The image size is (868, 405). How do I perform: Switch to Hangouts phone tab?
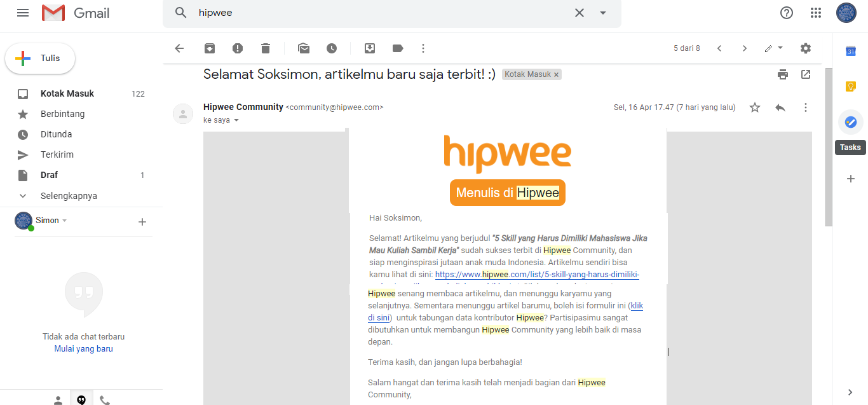click(105, 400)
